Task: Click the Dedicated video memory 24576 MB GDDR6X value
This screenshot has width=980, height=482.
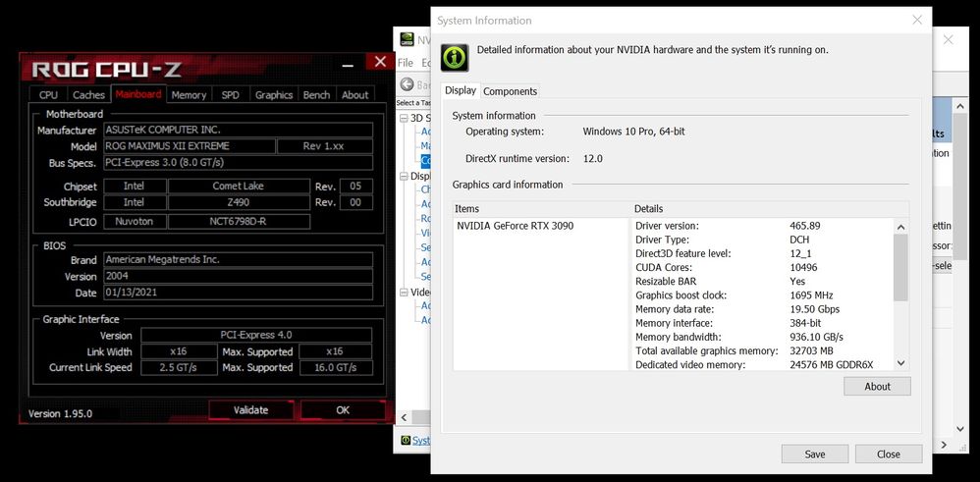Action: 832,364
